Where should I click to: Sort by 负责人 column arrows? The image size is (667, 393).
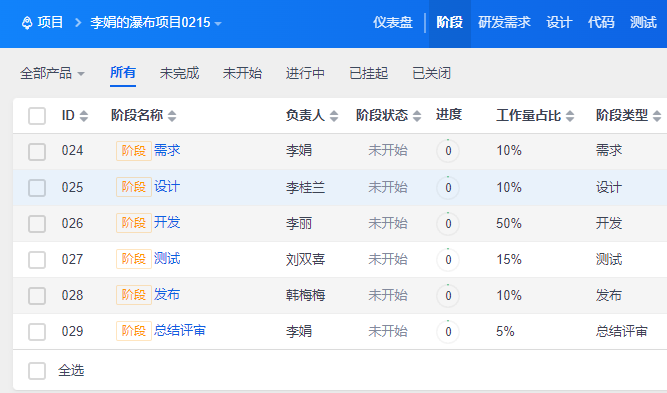(334, 116)
